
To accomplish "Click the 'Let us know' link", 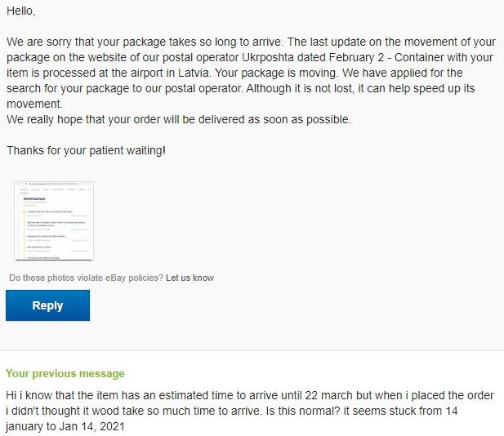I will point(190,278).
